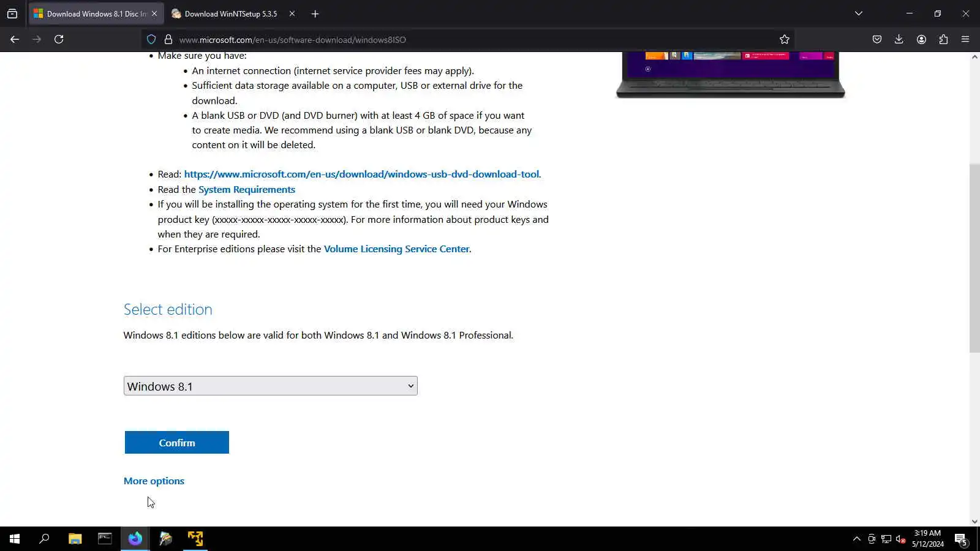
Task: Open the notification center
Action: click(960, 539)
